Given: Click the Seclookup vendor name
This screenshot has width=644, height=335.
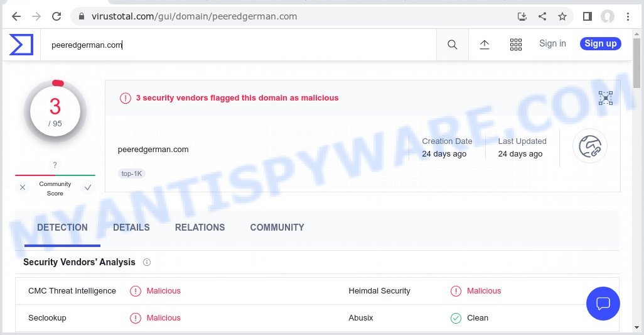Looking at the screenshot, I should (47, 318).
